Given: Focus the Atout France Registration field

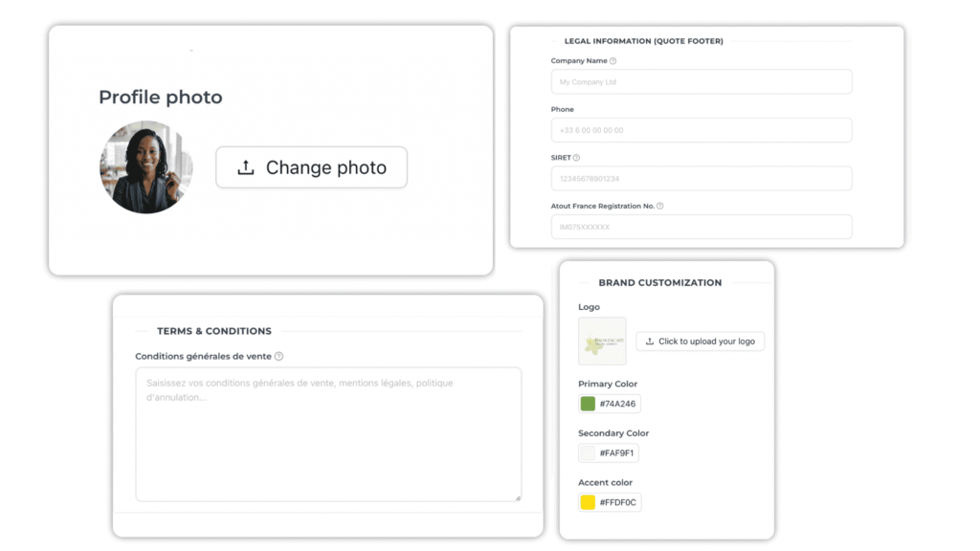Looking at the screenshot, I should pyautogui.click(x=701, y=227).
